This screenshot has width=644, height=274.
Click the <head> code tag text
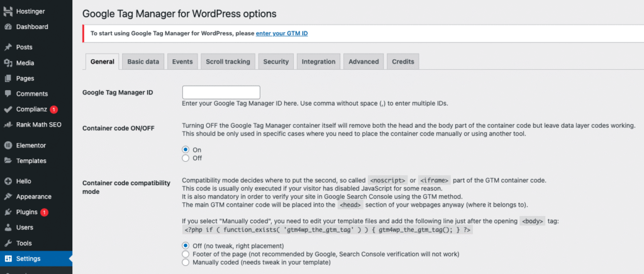(x=351, y=205)
